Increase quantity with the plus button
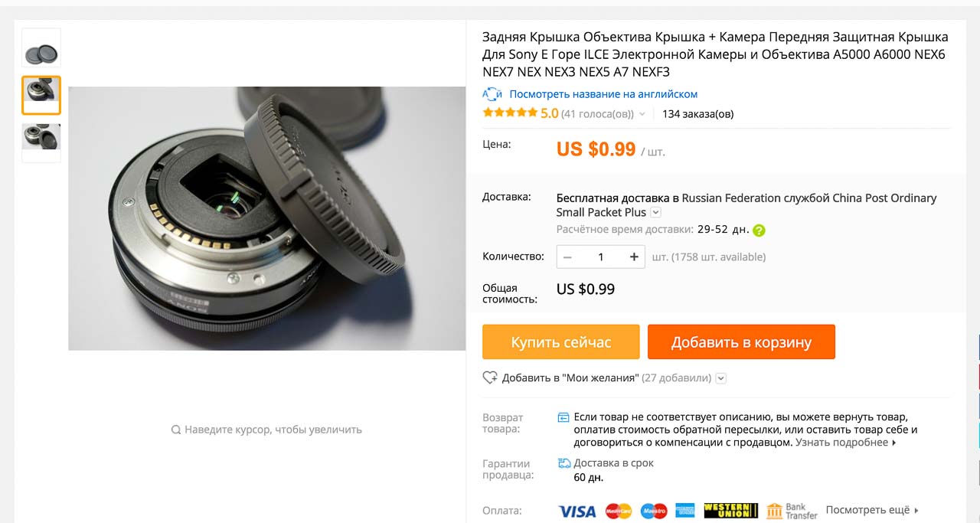This screenshot has height=523, width=980. point(634,257)
